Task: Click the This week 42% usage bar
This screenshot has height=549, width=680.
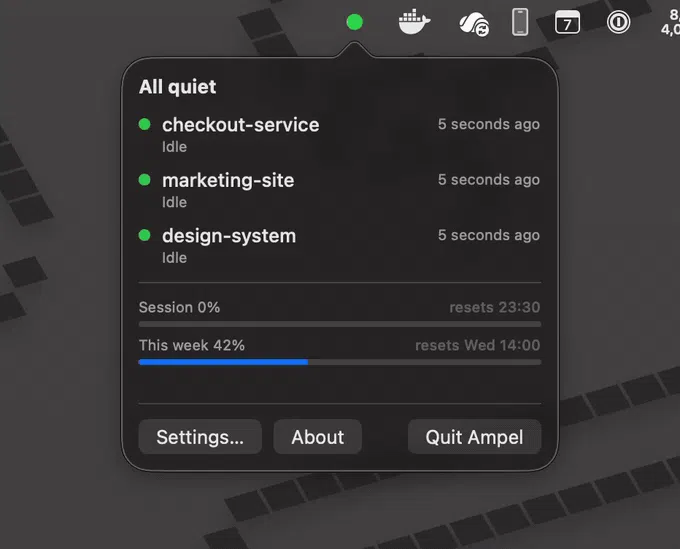Action: [340, 362]
